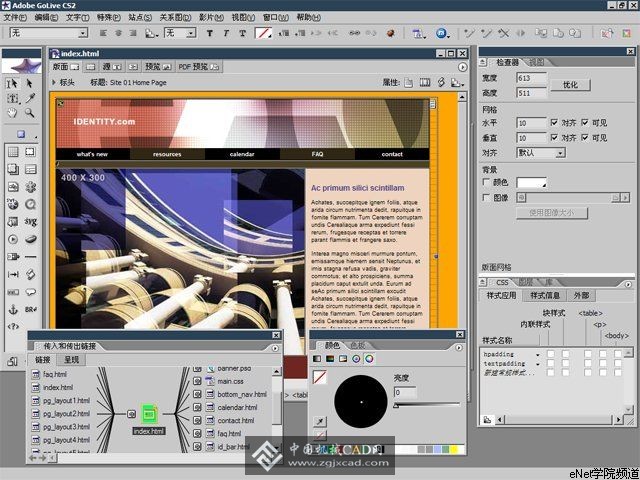640x480 pixels.
Task: Open the 站点 menu
Action: point(140,18)
